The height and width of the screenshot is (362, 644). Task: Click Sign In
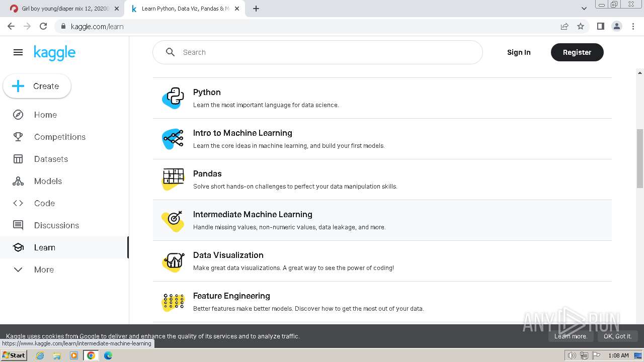519,52
